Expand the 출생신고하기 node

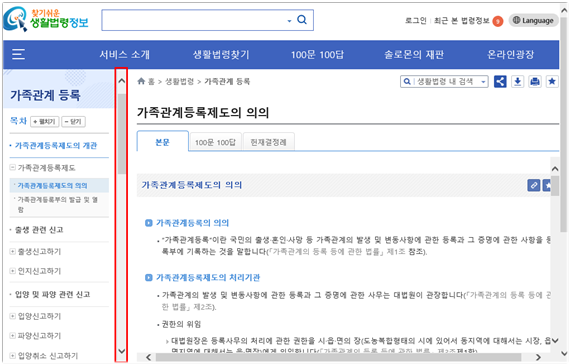[x=13, y=251]
